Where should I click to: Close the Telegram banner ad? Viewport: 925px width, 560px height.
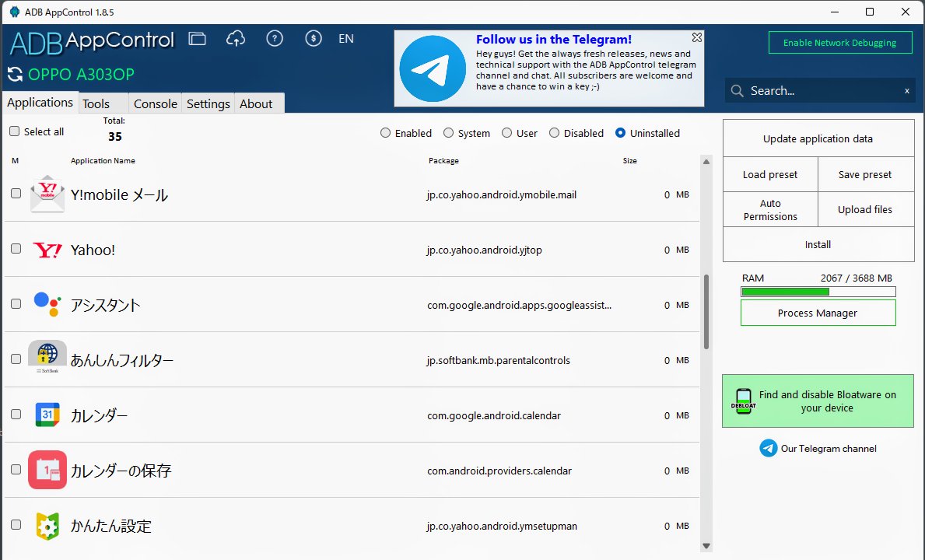coord(697,37)
